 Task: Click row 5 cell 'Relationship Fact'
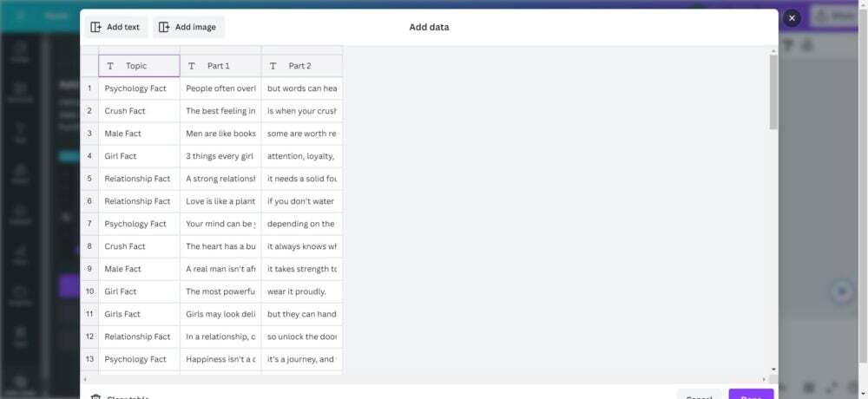pyautogui.click(x=139, y=179)
